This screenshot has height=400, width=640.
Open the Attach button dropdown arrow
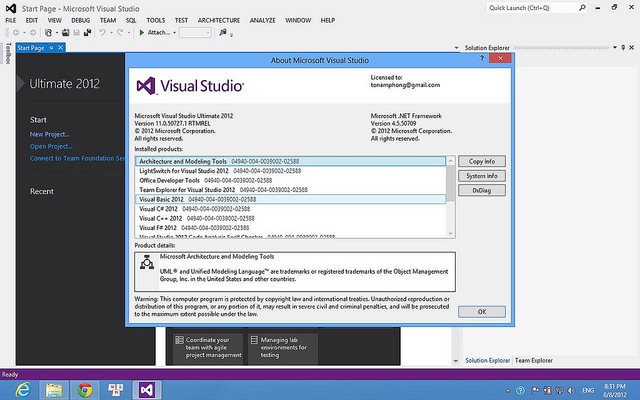coord(174,33)
